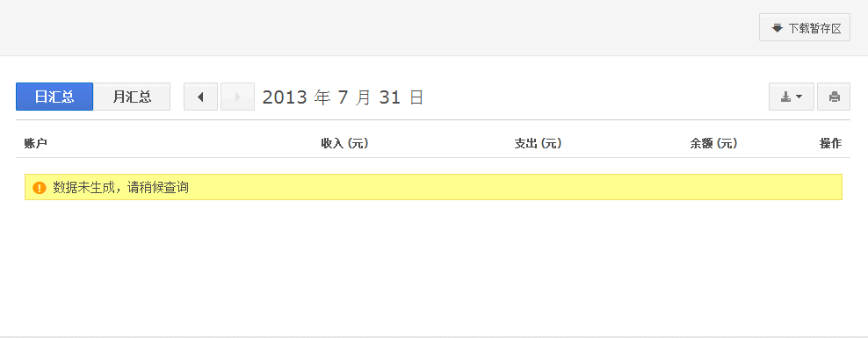Viewport: 868px width, 338px height.
Task: Click the year 2013 in date heading
Action: click(x=285, y=97)
